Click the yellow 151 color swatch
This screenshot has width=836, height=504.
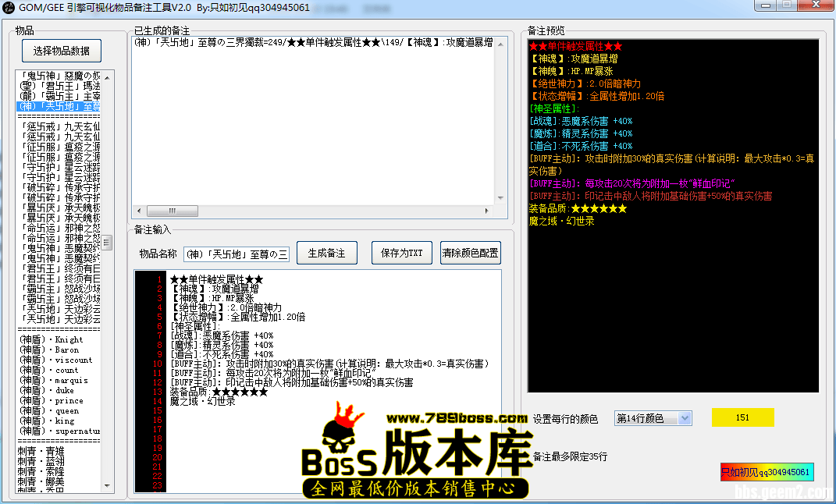point(742,417)
